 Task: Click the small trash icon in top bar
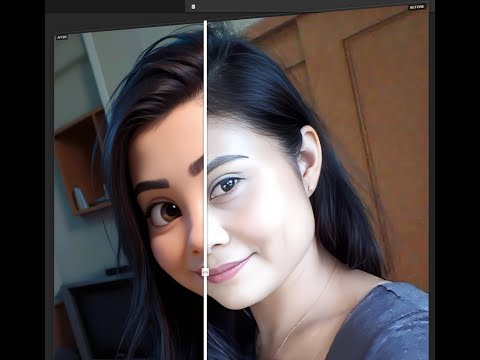pyautogui.click(x=193, y=7)
